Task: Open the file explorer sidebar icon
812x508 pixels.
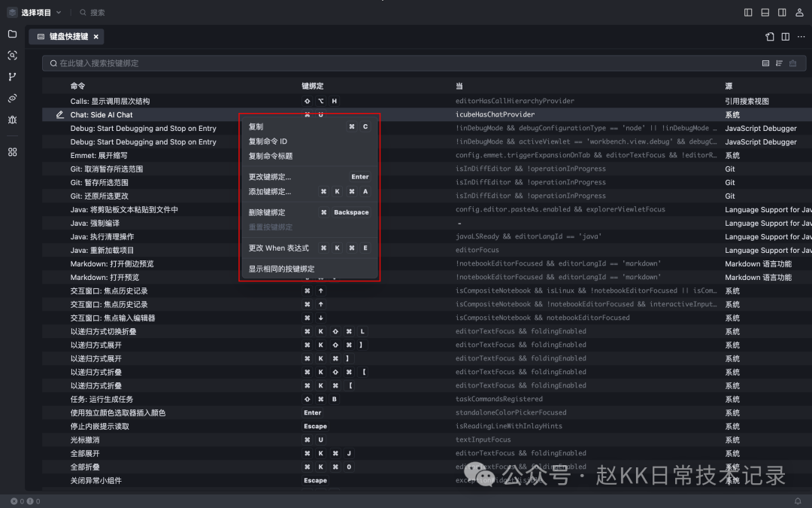Action: pyautogui.click(x=12, y=34)
